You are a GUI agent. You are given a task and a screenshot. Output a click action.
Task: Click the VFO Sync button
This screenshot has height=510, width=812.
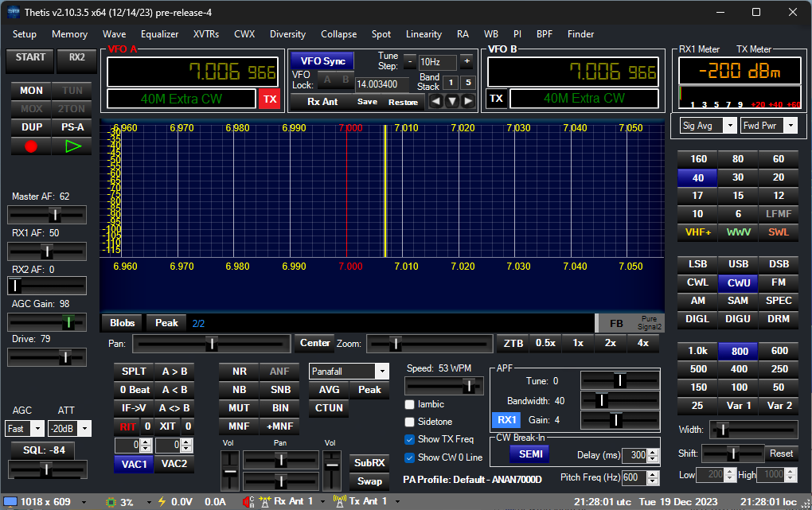323,61
